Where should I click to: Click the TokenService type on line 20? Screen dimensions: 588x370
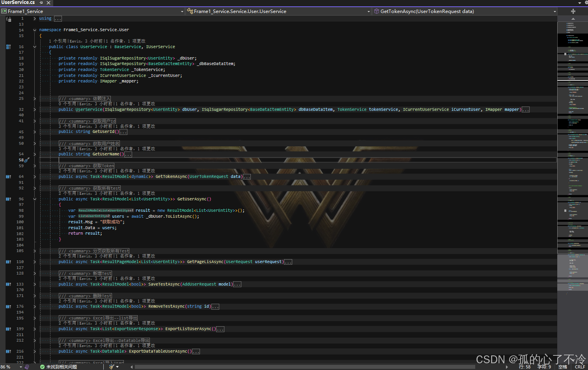click(114, 70)
